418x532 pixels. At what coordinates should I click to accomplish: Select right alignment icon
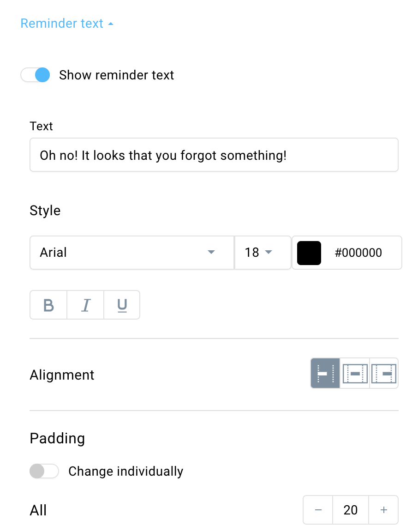click(x=384, y=373)
